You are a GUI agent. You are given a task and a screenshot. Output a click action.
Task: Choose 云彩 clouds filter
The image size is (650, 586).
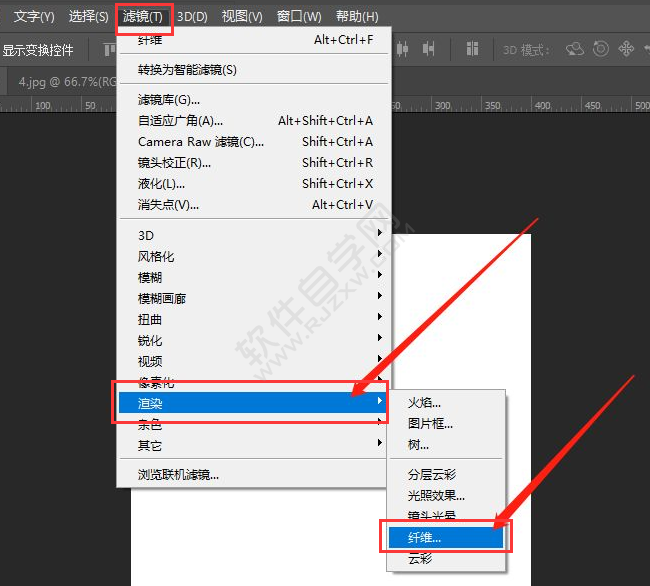click(446, 559)
